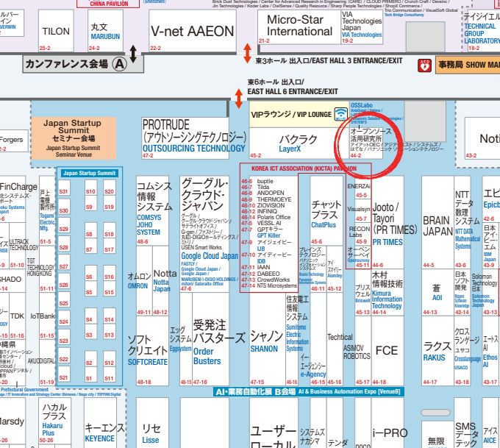Select the Notta Japan booth 48-12
This screenshot has height=448, width=500.
161,281
